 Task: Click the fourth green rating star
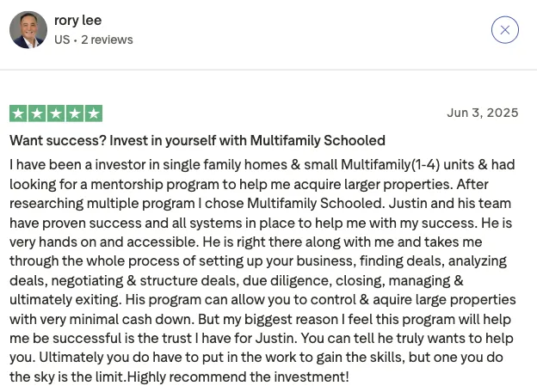[75, 113]
